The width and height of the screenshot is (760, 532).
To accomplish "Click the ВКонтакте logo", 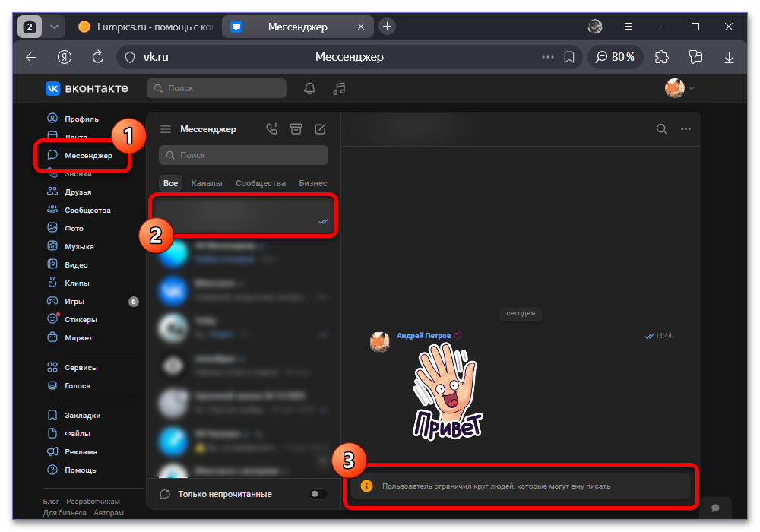I will (87, 88).
